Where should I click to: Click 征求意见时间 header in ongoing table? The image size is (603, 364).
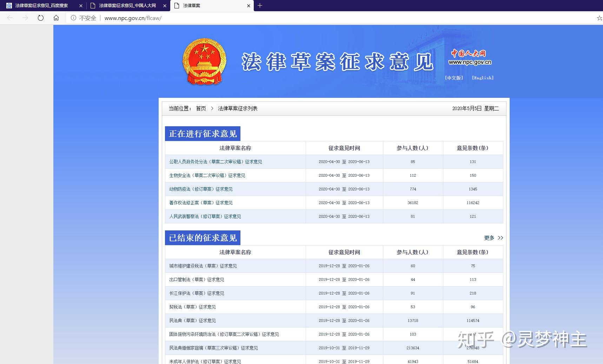pyautogui.click(x=344, y=148)
